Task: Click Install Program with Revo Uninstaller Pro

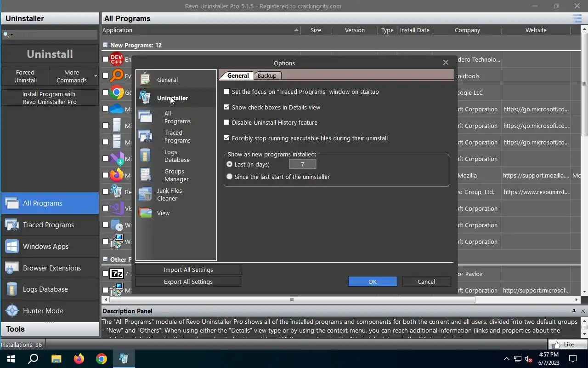Action: tap(50, 98)
